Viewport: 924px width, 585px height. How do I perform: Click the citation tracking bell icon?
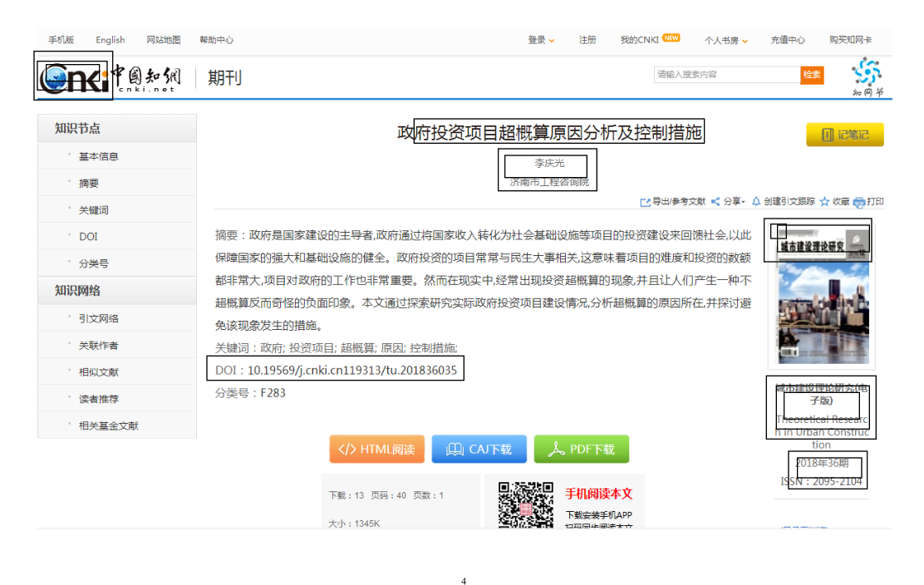756,202
